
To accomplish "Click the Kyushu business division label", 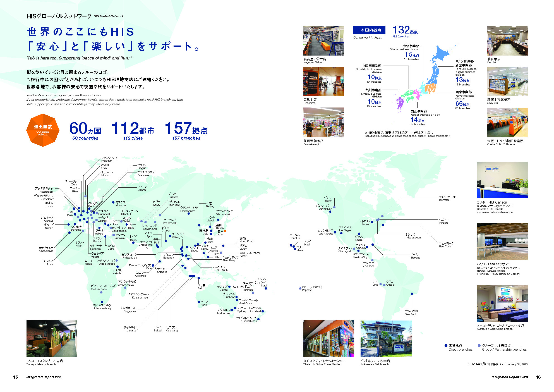I will click(x=371, y=93).
